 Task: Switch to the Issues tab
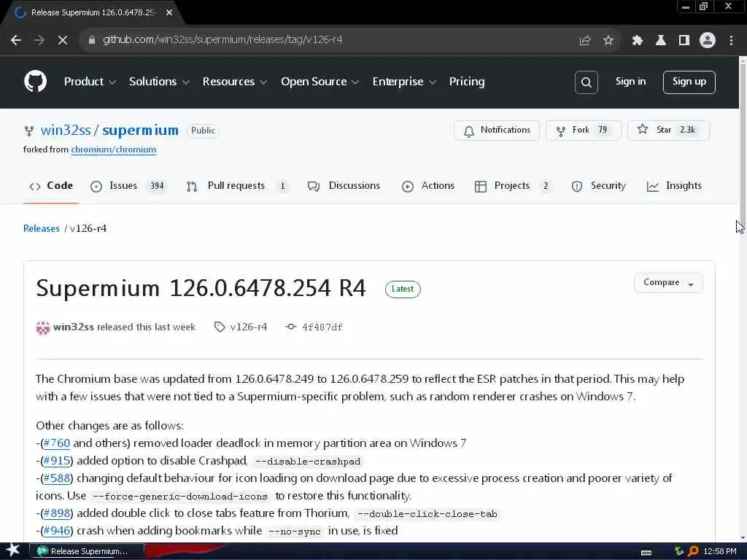click(x=128, y=186)
